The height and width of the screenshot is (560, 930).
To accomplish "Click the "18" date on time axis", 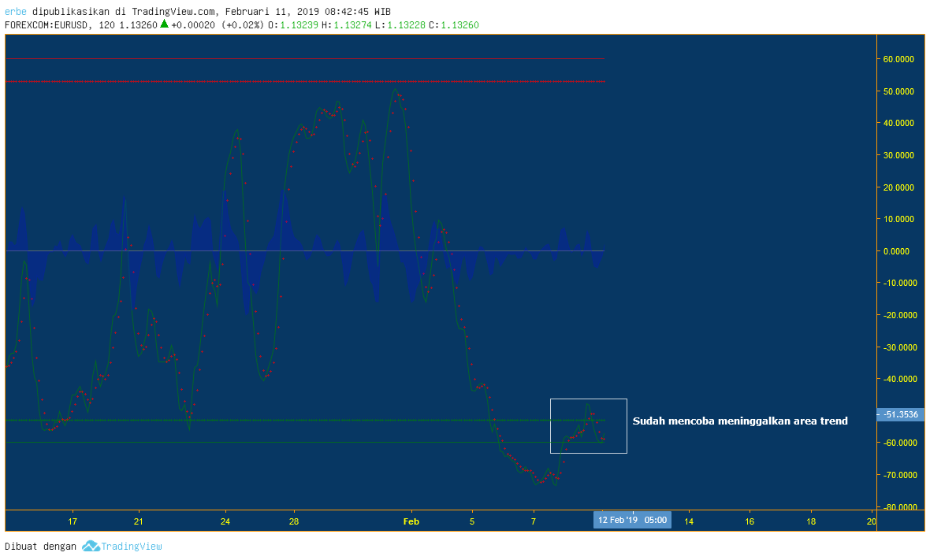I will (x=811, y=521).
